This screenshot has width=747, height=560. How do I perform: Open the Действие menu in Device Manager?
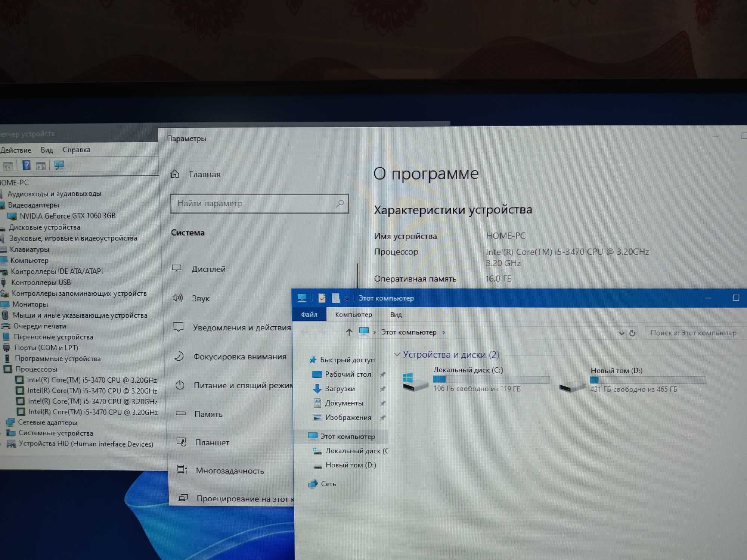[x=16, y=150]
